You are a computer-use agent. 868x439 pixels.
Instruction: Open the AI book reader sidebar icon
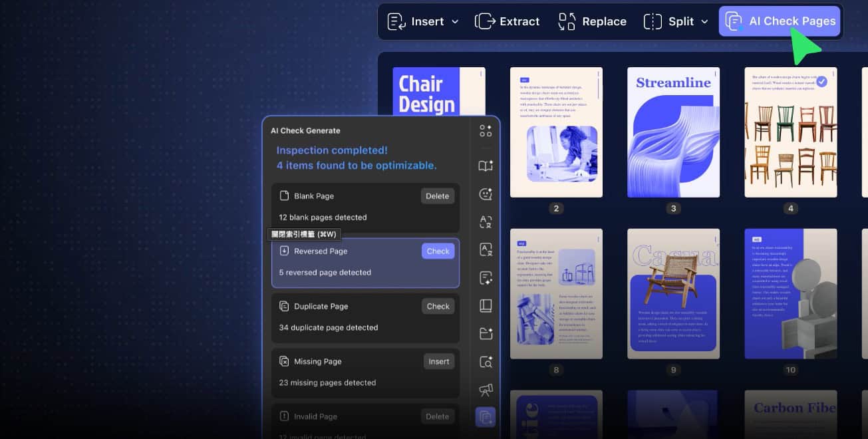486,166
